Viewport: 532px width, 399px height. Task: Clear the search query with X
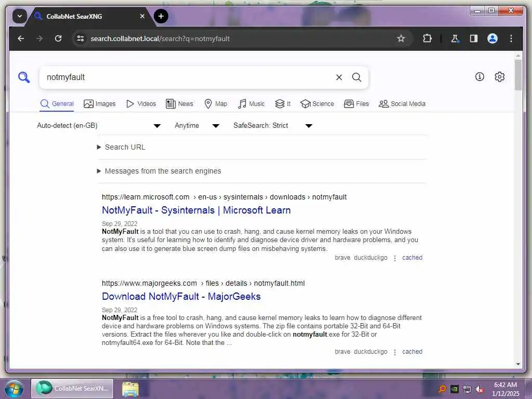click(339, 77)
